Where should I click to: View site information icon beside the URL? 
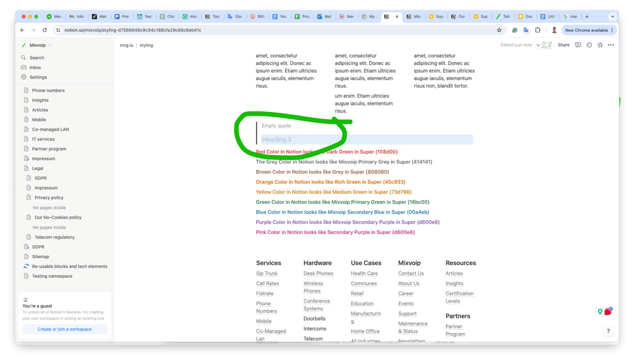point(58,30)
